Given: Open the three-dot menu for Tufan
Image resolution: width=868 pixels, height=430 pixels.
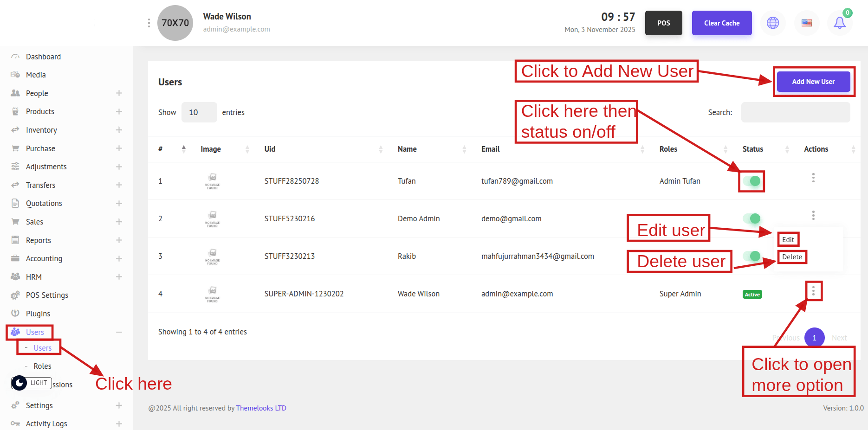Looking at the screenshot, I should click(813, 178).
